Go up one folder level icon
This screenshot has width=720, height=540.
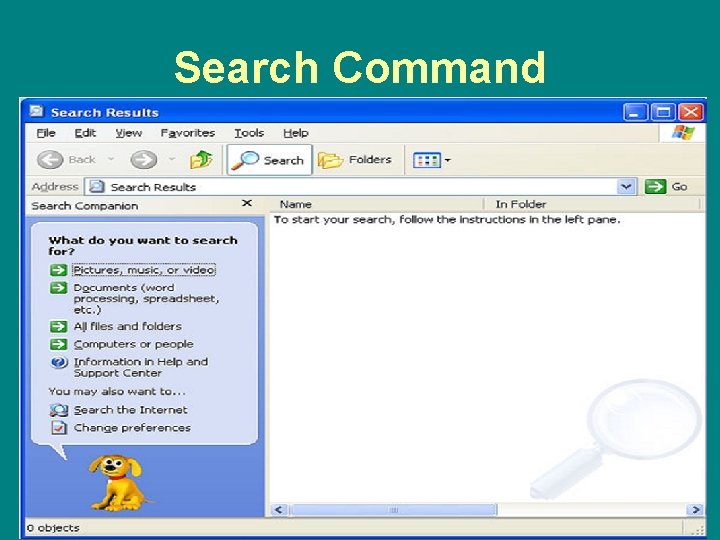pyautogui.click(x=201, y=160)
